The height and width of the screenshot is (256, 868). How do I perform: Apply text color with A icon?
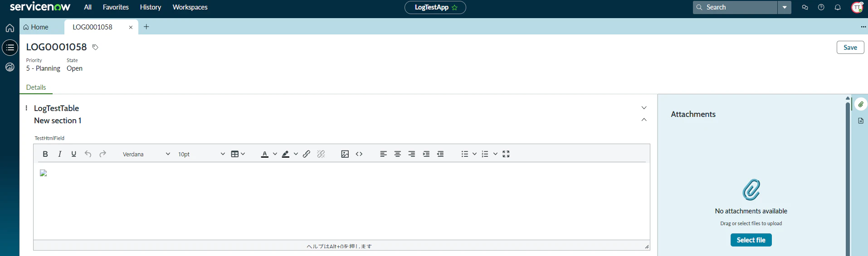[x=265, y=154]
